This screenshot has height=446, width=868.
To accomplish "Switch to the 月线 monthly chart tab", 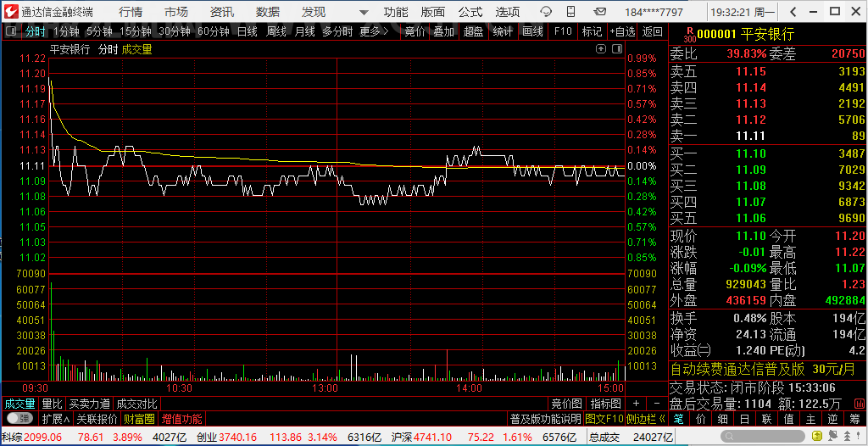I will click(x=305, y=31).
